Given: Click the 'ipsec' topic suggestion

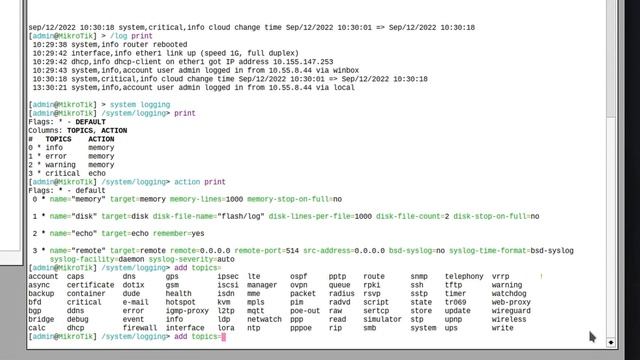Looking at the screenshot, I should (228, 276).
